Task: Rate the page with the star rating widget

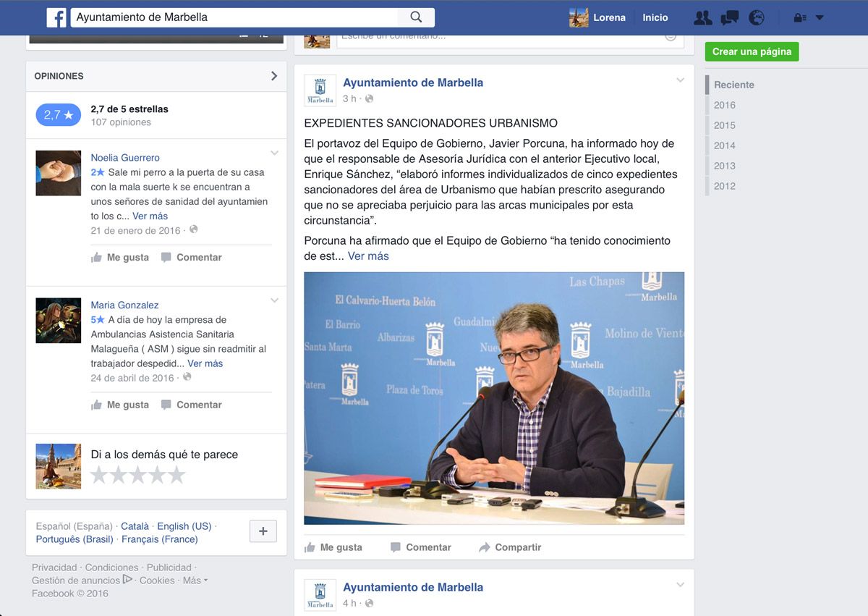Action: tap(137, 476)
